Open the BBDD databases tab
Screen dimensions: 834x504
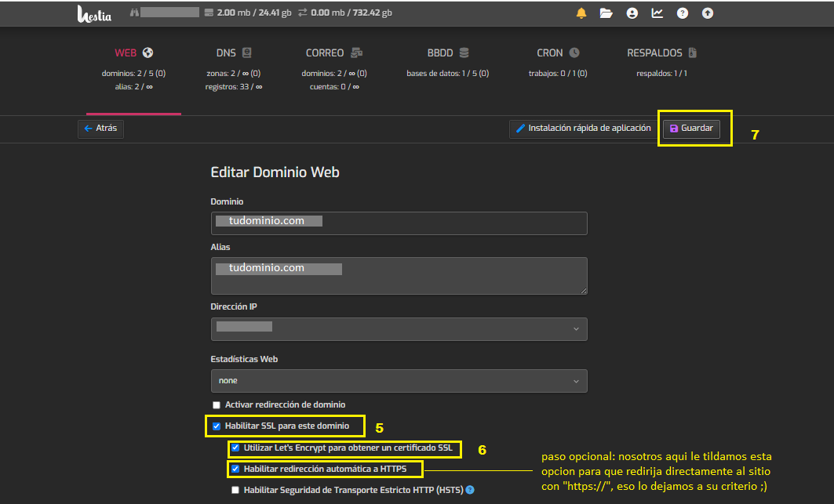pos(447,53)
